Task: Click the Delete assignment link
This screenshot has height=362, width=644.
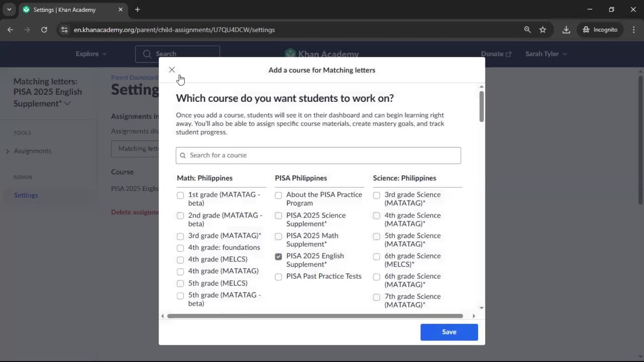Action: (135, 212)
